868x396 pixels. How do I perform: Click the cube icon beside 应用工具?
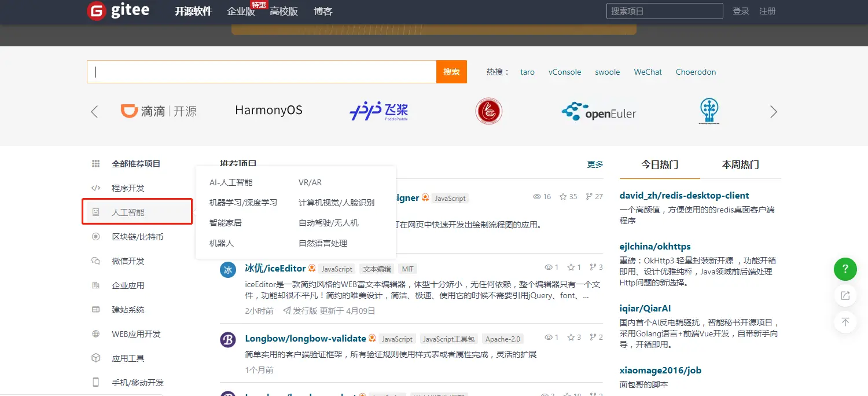pyautogui.click(x=96, y=358)
